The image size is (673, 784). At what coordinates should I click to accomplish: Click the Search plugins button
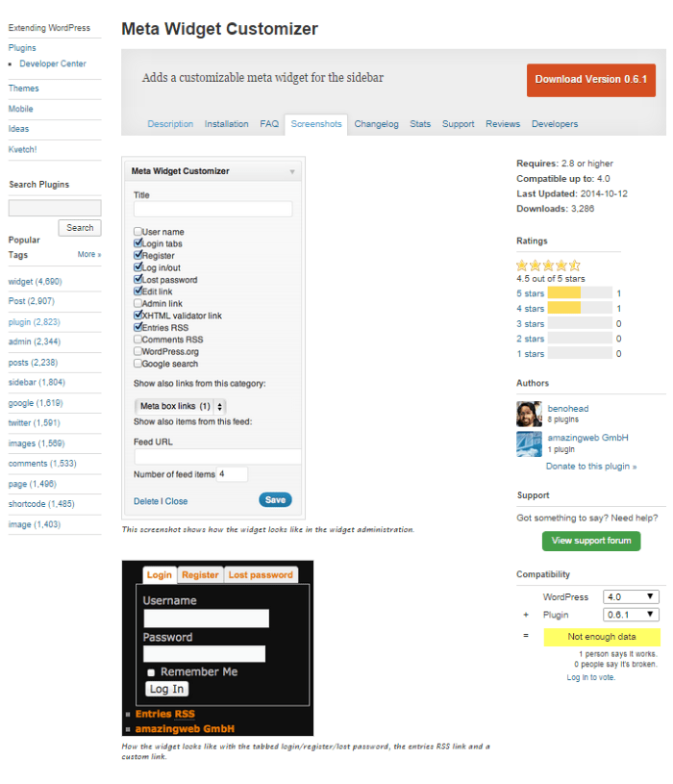[x=80, y=228]
